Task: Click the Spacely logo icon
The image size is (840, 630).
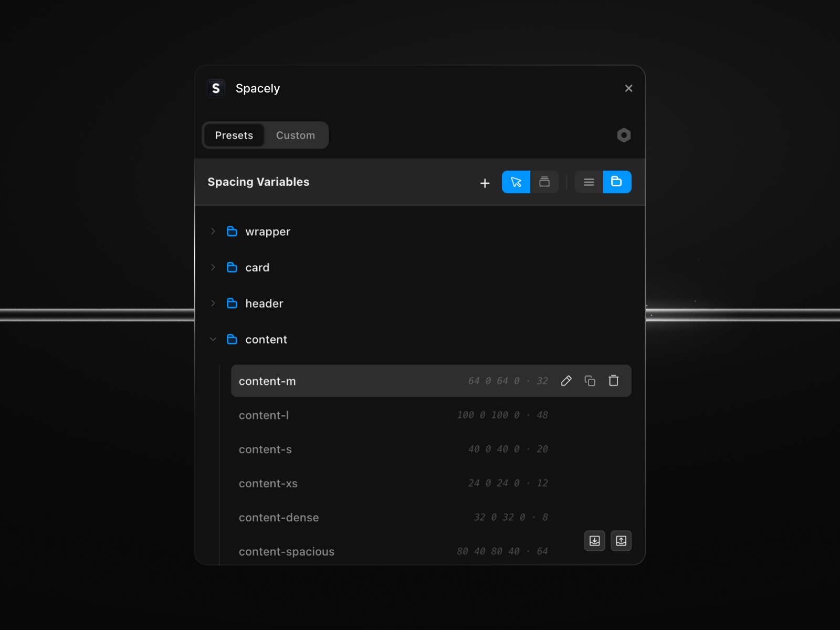Action: (x=216, y=88)
